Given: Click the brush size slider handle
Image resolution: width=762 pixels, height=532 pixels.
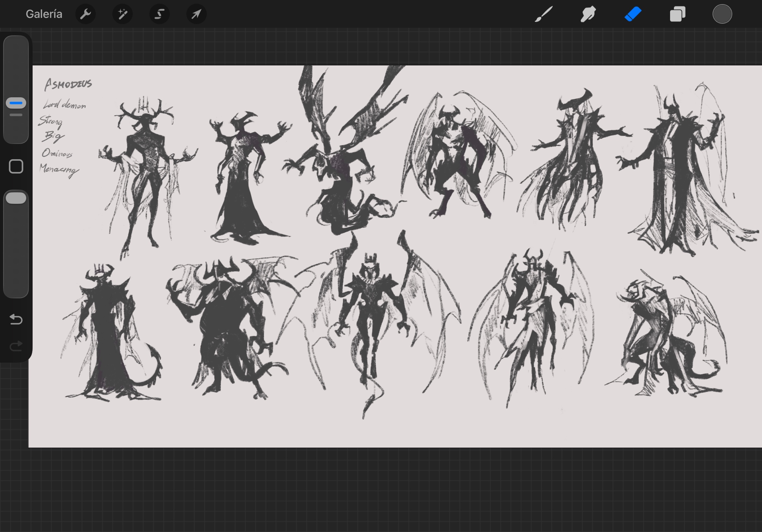Looking at the screenshot, I should pos(16,103).
